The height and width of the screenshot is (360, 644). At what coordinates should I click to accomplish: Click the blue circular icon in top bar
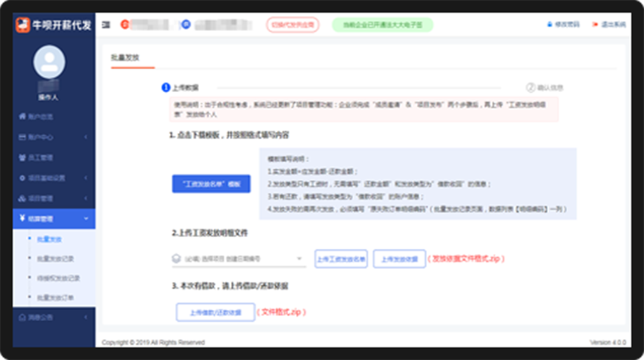pyautogui.click(x=186, y=24)
